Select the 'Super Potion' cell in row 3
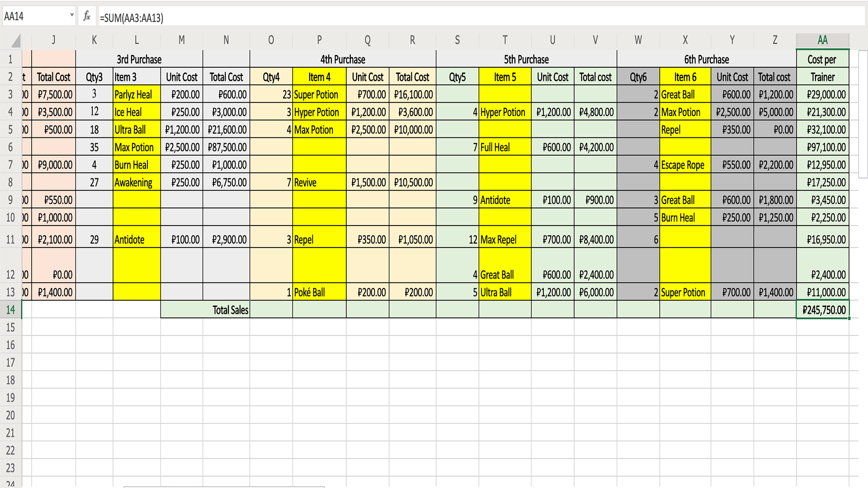This screenshot has height=488, width=868. (319, 94)
